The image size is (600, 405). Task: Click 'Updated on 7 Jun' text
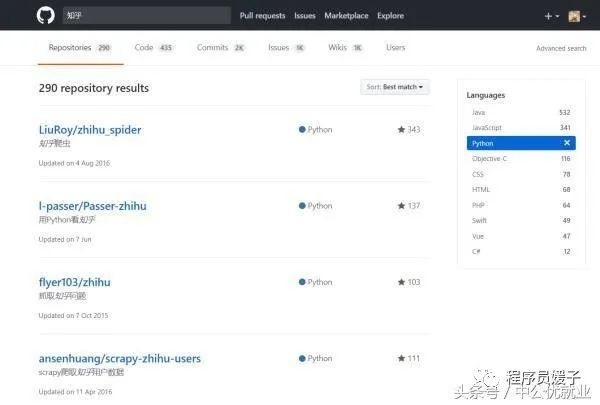[65, 239]
